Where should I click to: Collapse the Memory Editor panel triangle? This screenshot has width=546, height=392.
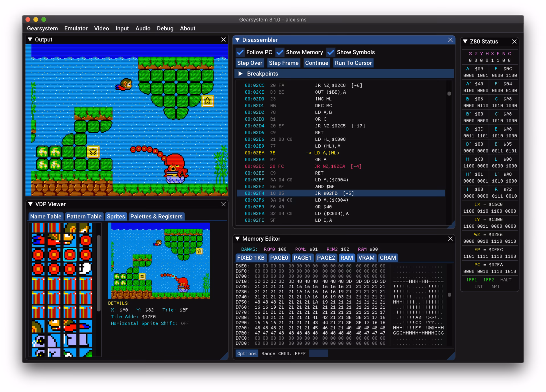coord(237,239)
